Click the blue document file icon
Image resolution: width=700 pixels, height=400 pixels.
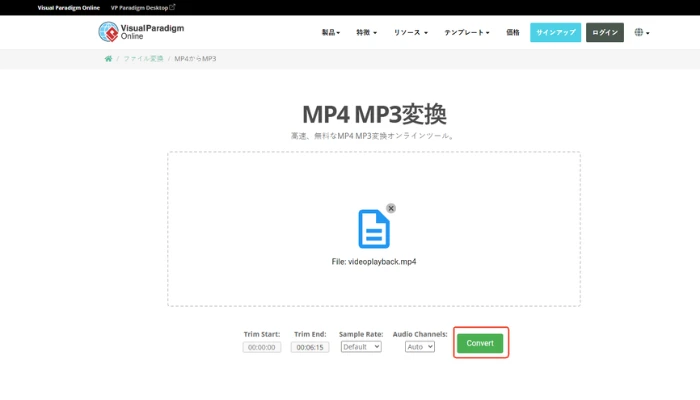click(374, 229)
